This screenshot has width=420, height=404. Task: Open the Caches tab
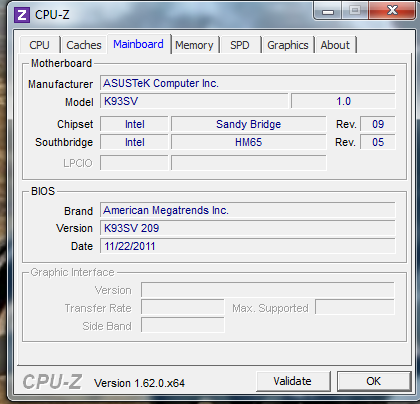(x=84, y=45)
